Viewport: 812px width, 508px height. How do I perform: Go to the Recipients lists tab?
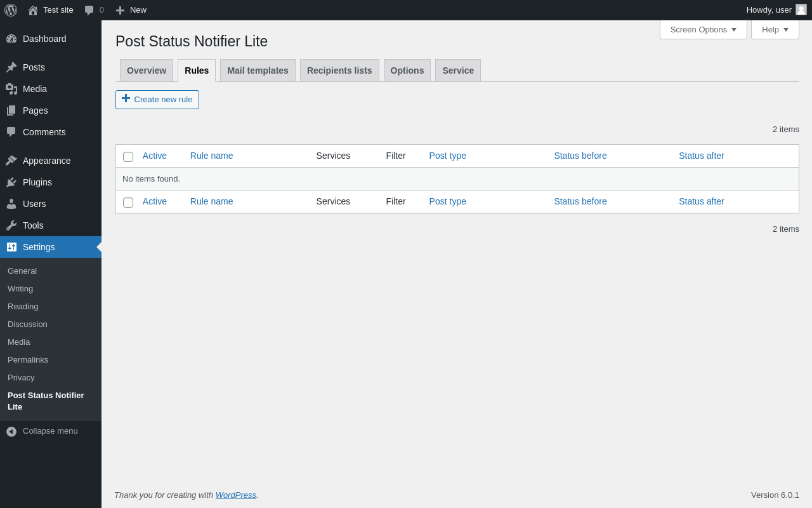(x=339, y=70)
